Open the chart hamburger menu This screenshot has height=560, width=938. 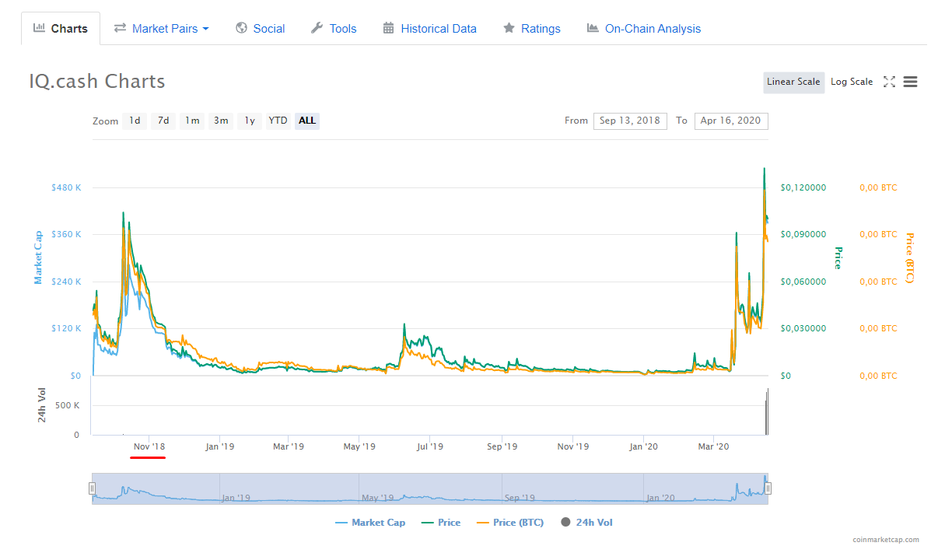(x=910, y=82)
